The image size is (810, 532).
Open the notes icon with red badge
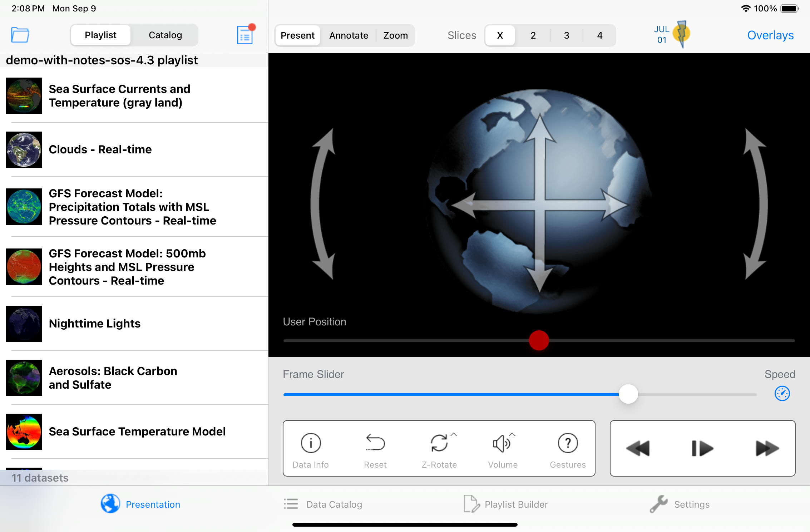246,34
